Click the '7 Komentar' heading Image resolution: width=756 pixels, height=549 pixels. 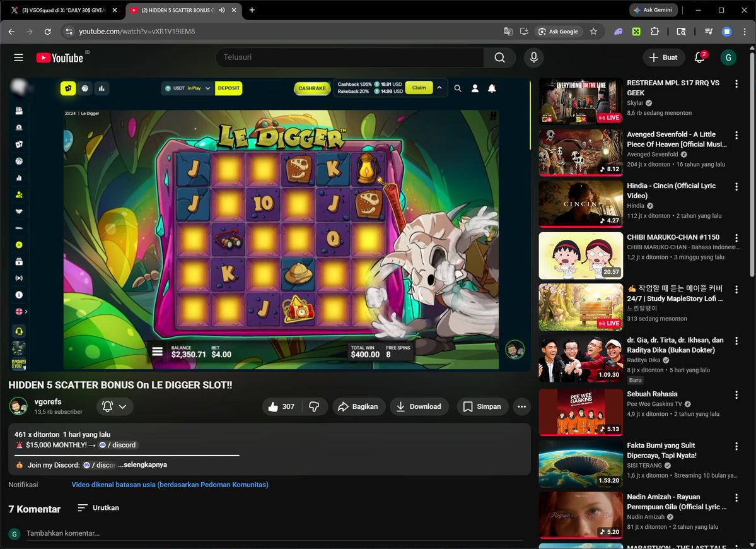[34, 509]
